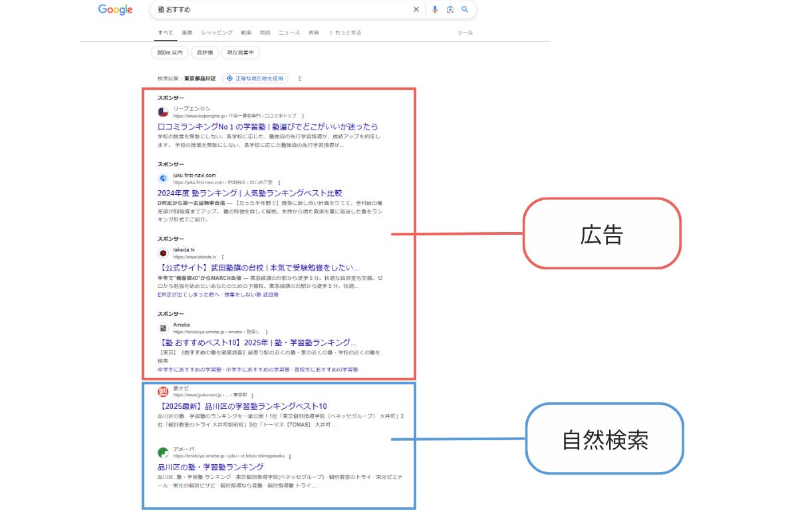Open the 【塾 おすすめベスト10】2025年 ad link
The image size is (798, 532).
257,342
